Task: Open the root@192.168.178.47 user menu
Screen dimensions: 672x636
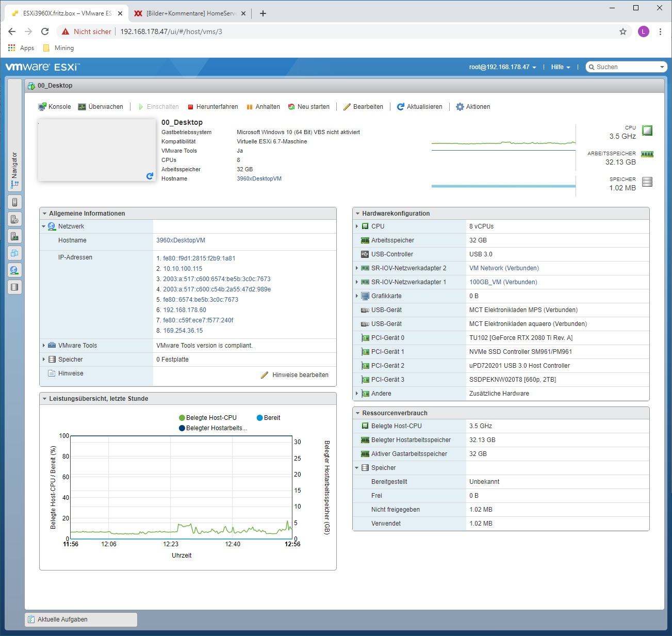Action: (502, 67)
